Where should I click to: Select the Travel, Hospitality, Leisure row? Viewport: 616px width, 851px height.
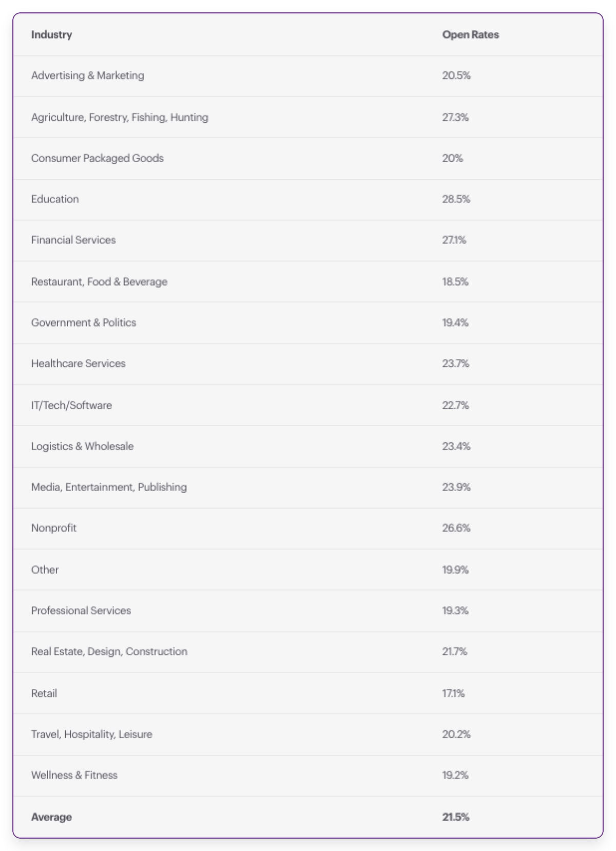pyautogui.click(x=91, y=734)
